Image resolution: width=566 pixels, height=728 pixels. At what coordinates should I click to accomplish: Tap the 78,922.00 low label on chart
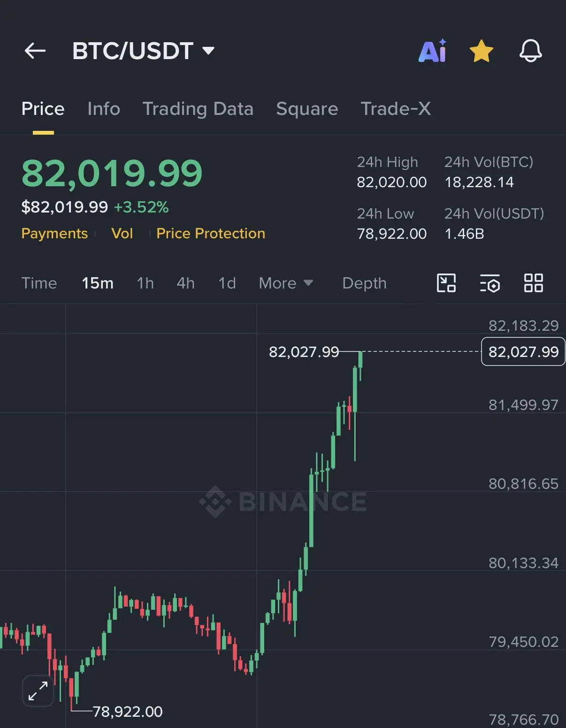point(128,712)
